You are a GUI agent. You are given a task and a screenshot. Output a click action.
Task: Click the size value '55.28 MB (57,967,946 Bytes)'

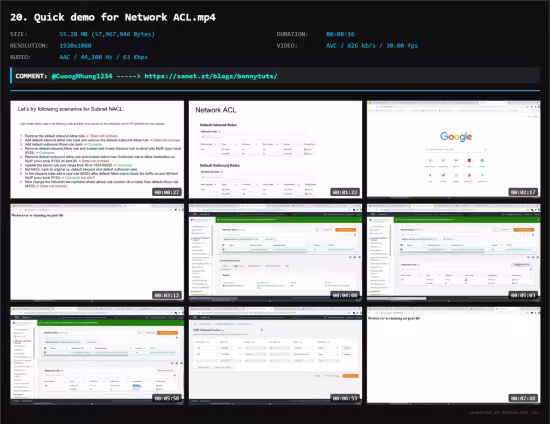point(107,34)
